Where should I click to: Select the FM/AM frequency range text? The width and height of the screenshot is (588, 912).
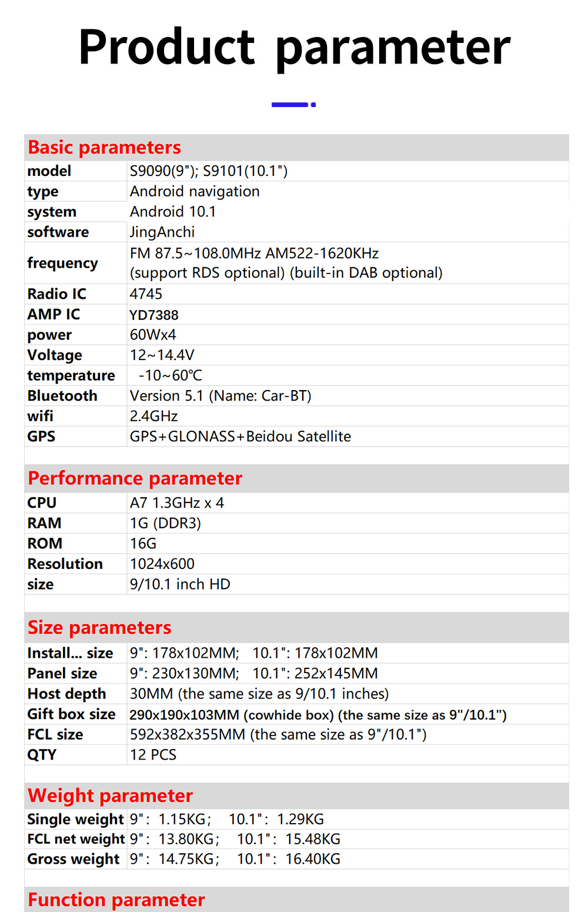point(254,254)
